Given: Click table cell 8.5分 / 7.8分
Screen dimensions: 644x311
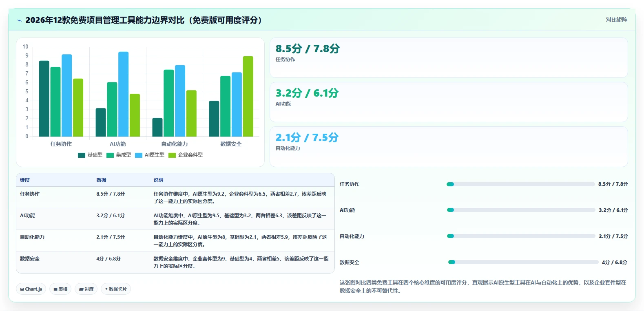Looking at the screenshot, I should 111,194.
